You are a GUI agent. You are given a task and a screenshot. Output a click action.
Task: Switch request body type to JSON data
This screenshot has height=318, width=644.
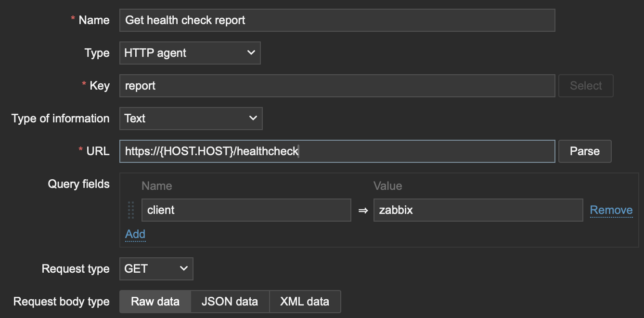pyautogui.click(x=230, y=302)
